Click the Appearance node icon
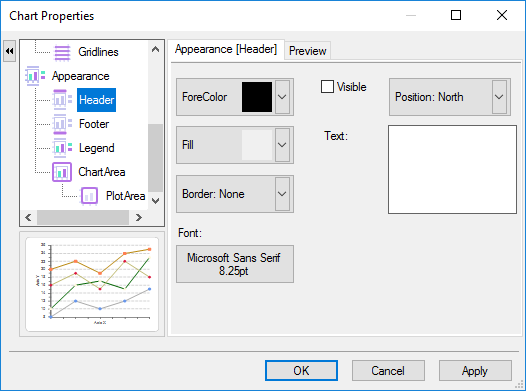 click(36, 76)
